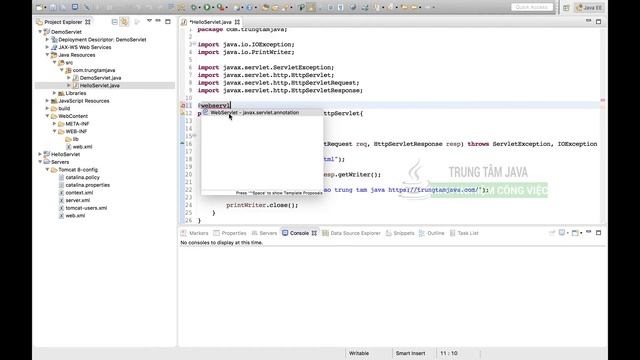Click the Save icon in the toolbar

click(x=53, y=7)
